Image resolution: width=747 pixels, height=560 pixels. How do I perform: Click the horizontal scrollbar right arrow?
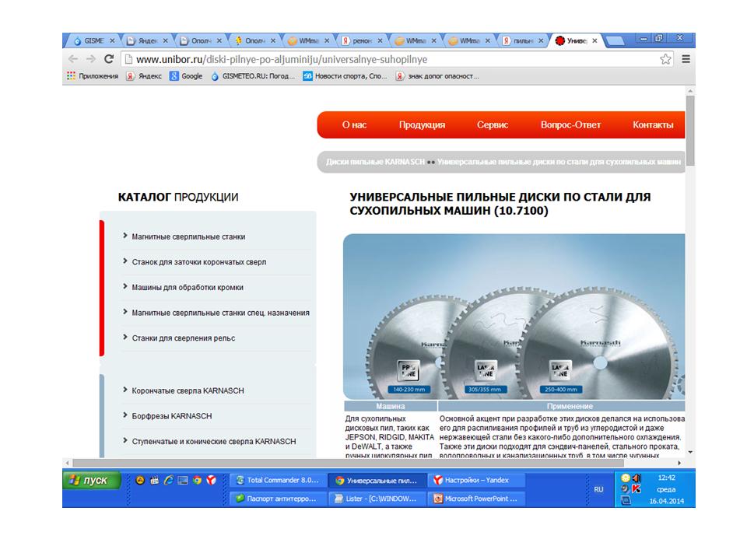[x=679, y=462]
